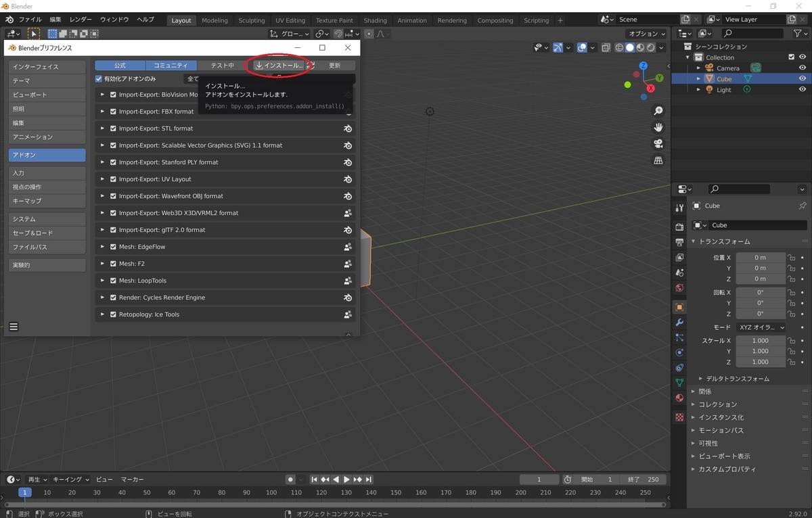The image size is (812, 518).
Task: Hide the Cube in outliner viewport
Action: click(803, 78)
